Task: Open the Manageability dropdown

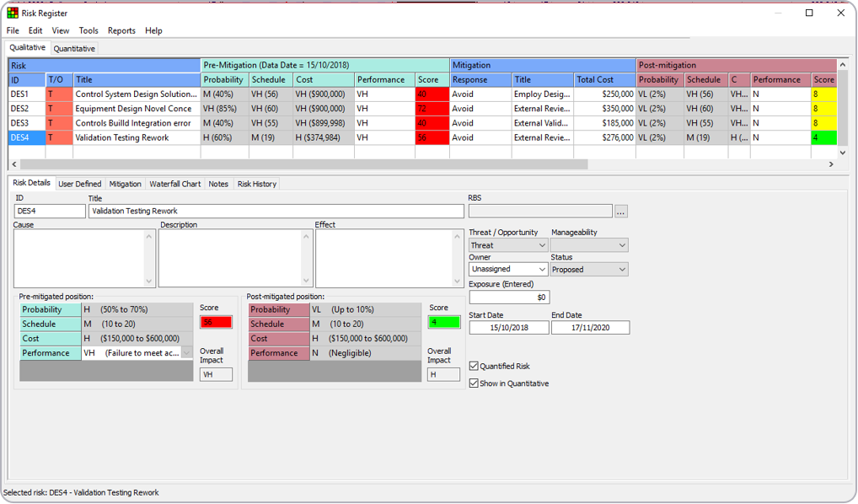Action: pos(589,245)
